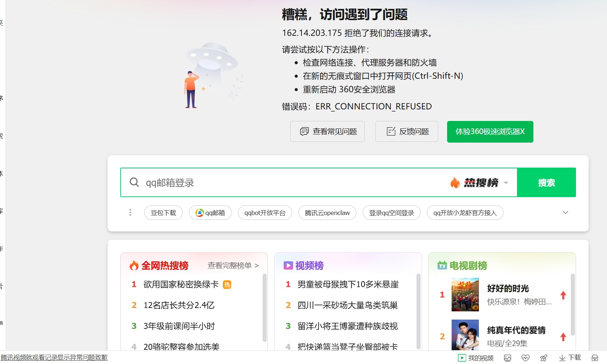607x364 pixels.
Task: Click the picture icon in the status bar
Action: [x=507, y=358]
